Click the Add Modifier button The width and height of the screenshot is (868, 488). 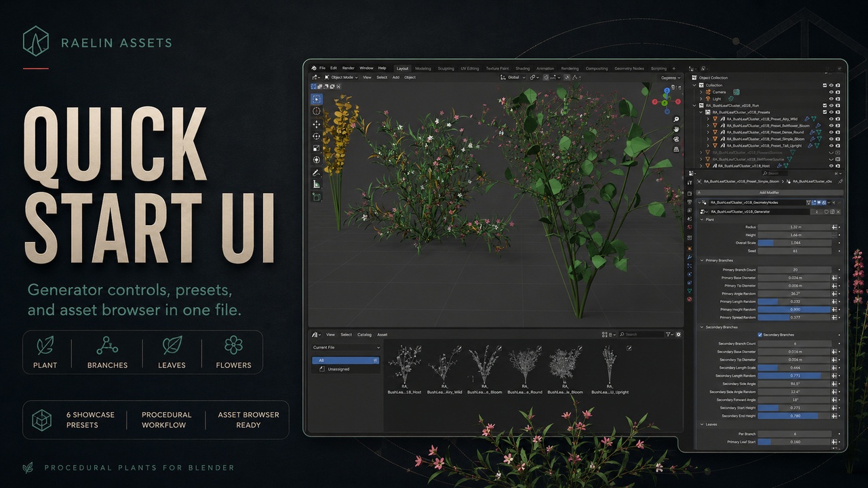768,192
